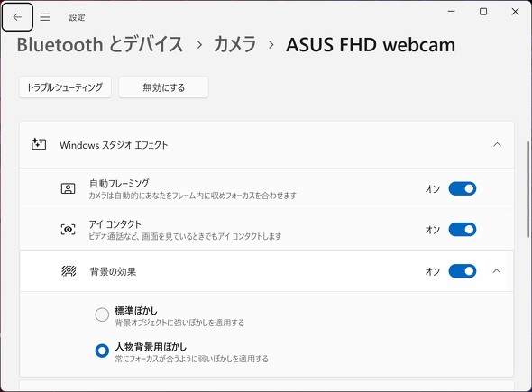Click the 常にフォーカスが合うように弱いぼかしを適用する description
This screenshot has height=392, width=532.
192,359
